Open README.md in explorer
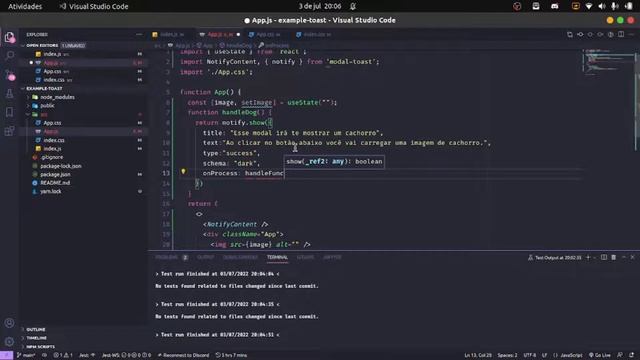Screen dimensions: 640x360 tap(55, 183)
